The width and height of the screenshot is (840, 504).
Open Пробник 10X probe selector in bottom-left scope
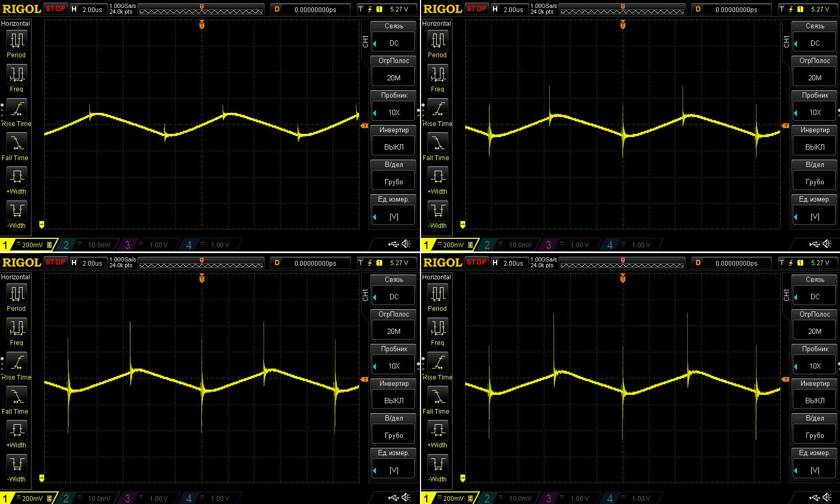pos(394,366)
